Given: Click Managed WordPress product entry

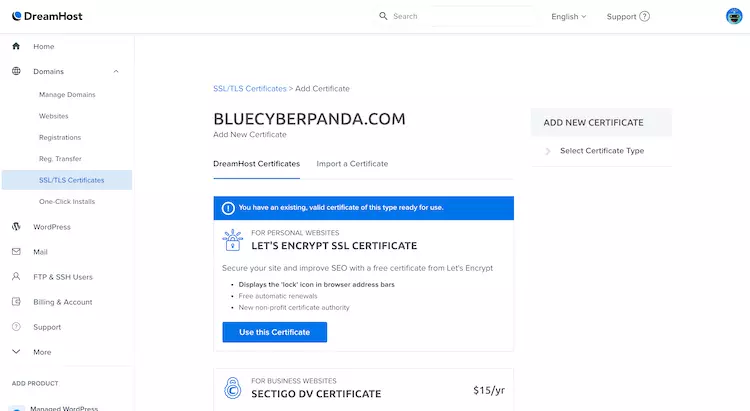Looking at the screenshot, I should coord(64,408).
